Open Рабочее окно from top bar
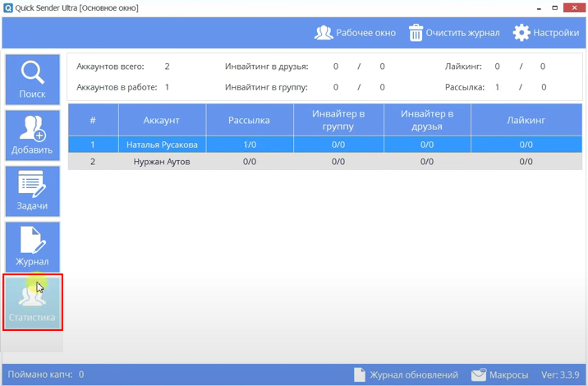 355,33
